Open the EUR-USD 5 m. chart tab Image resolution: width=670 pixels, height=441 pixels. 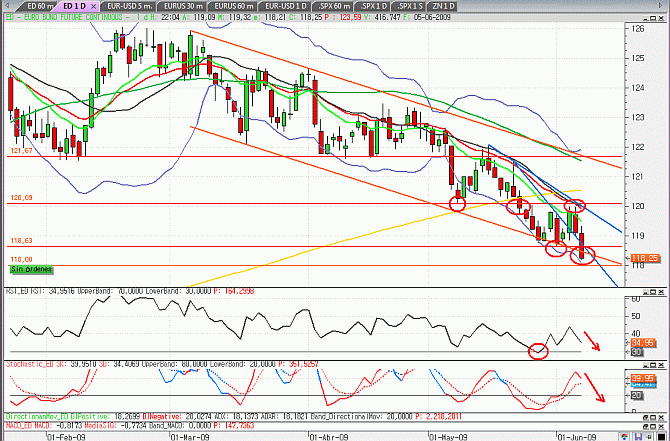[x=127, y=6]
